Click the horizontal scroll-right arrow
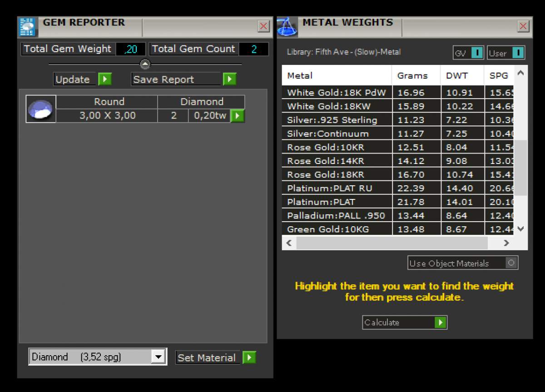Screen dimensions: 545x392 [x=507, y=243]
